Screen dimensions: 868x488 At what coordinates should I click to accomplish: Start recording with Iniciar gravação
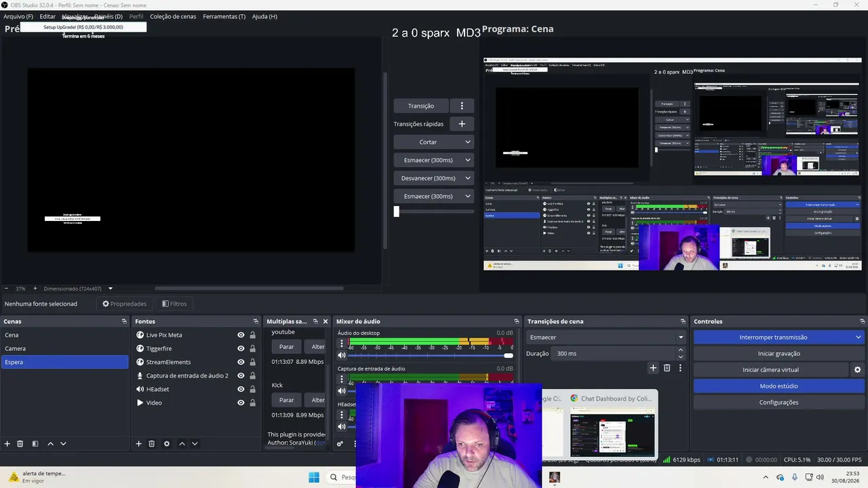pyautogui.click(x=778, y=353)
